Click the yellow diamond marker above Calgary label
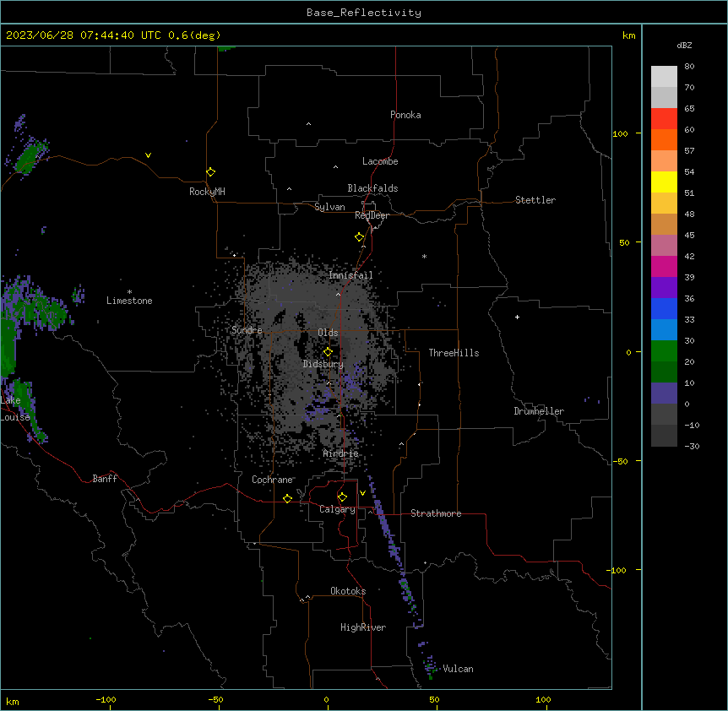Image resolution: width=728 pixels, height=711 pixels. [342, 497]
